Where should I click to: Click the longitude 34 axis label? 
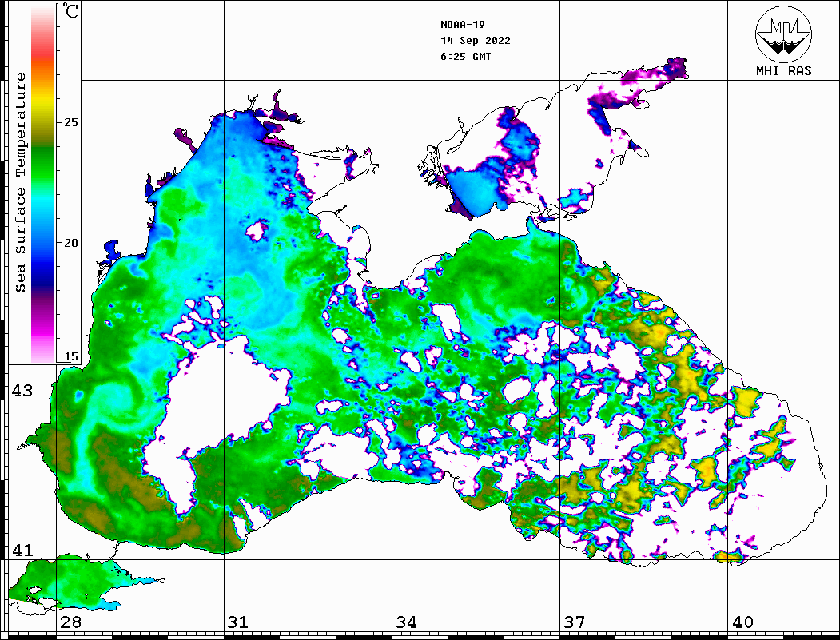point(407,622)
